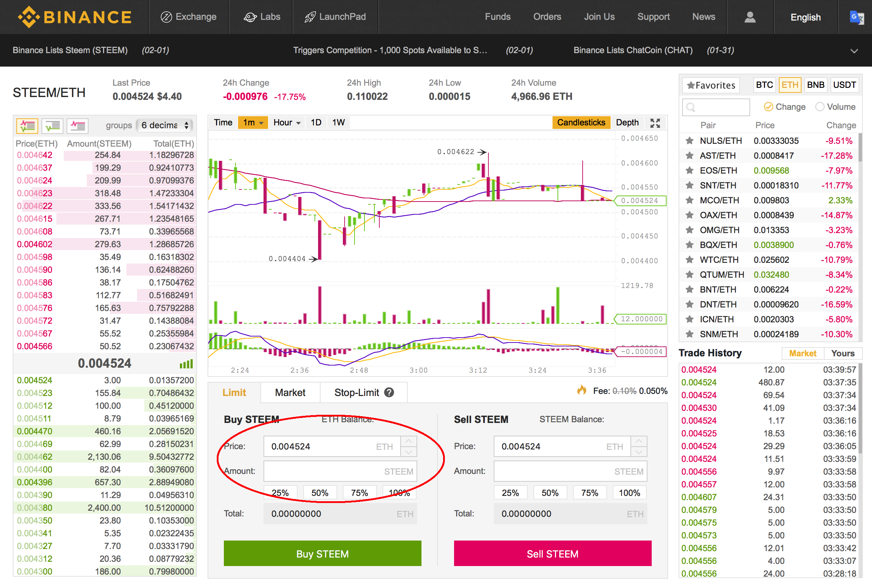This screenshot has height=588, width=872.
Task: Select the Change radio button
Action: (768, 107)
